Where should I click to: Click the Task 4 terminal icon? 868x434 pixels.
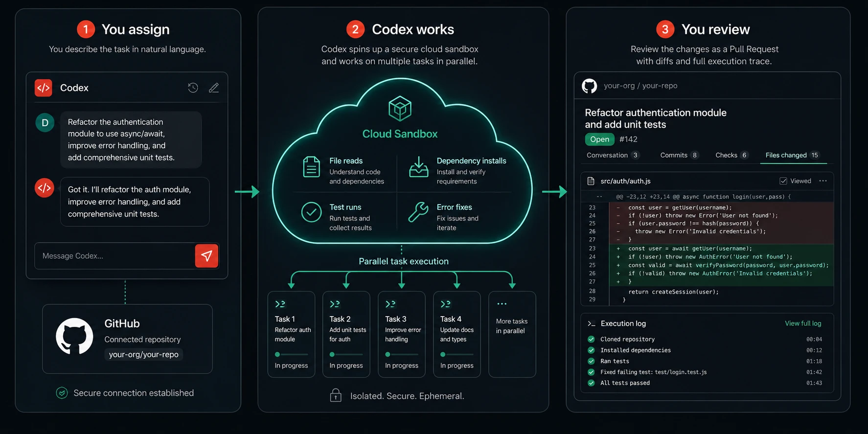(x=445, y=304)
